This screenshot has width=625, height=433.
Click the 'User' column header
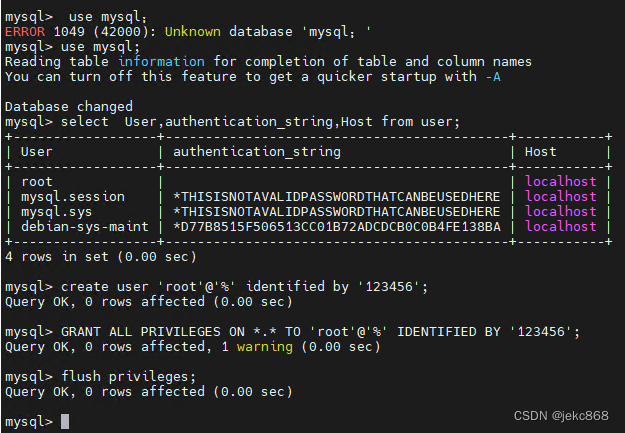(37, 152)
